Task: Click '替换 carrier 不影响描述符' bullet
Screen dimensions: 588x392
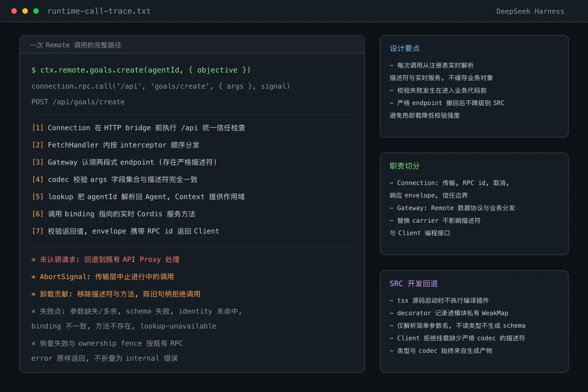Action: (x=435, y=221)
